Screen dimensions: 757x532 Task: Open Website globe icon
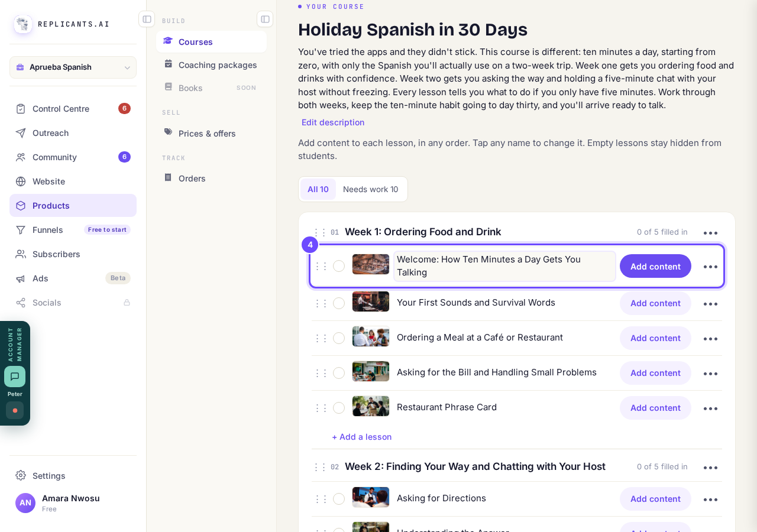(x=21, y=181)
